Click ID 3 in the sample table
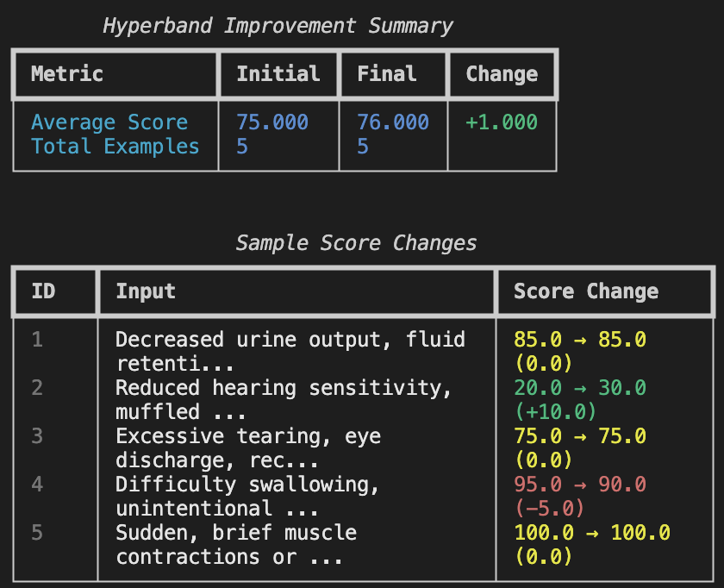The image size is (724, 588). click(37, 436)
